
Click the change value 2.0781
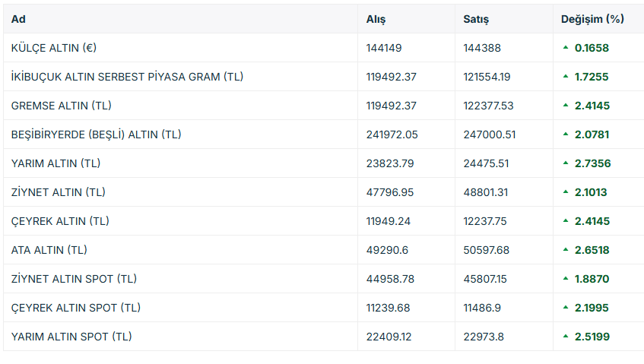[592, 135]
